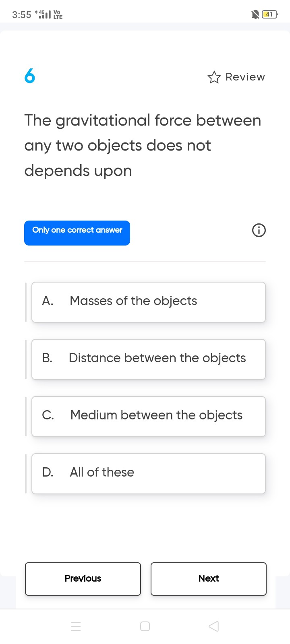This screenshot has width=290, height=644.
Task: Tap the muted notifications icon in status bar
Action: [255, 14]
